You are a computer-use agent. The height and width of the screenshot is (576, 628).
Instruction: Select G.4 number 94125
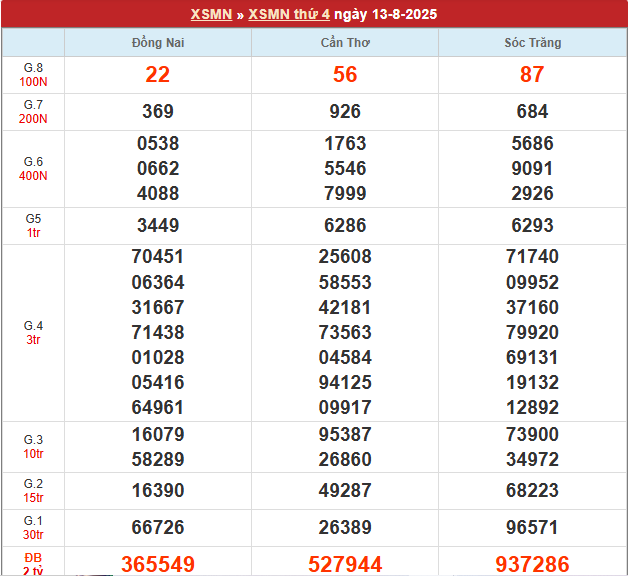345,383
